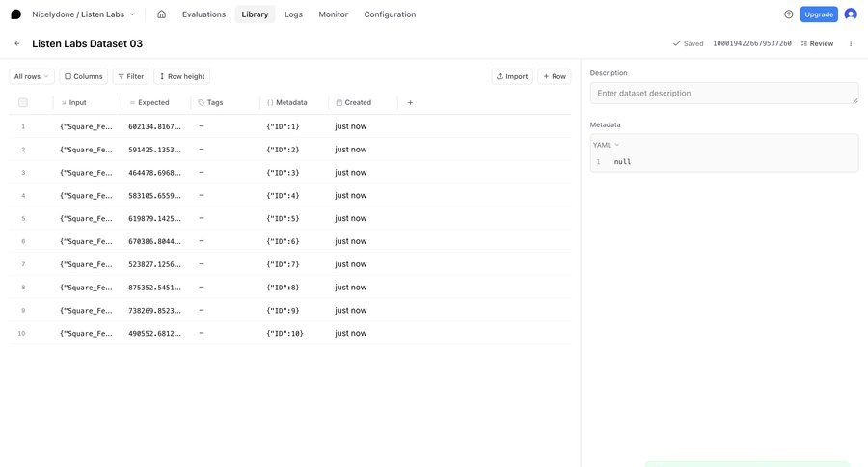This screenshot has height=467, width=868.
Task: Open Expected cell 591425.1353...
Action: [155, 150]
